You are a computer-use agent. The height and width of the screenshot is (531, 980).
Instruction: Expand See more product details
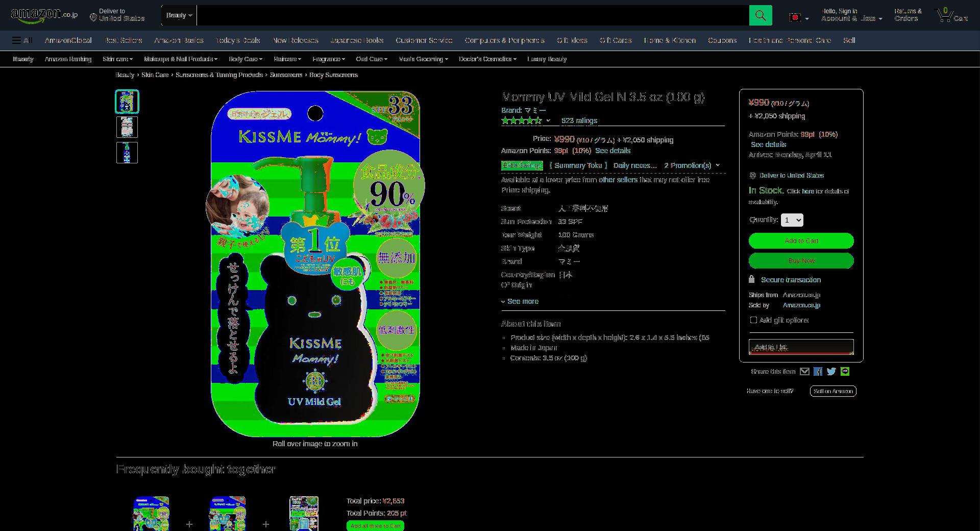(520, 301)
